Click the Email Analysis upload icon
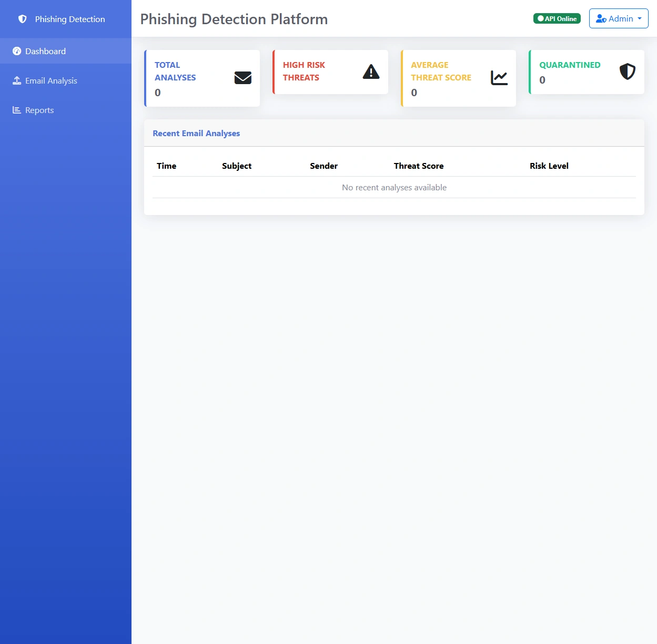The height and width of the screenshot is (644, 657). (x=17, y=80)
